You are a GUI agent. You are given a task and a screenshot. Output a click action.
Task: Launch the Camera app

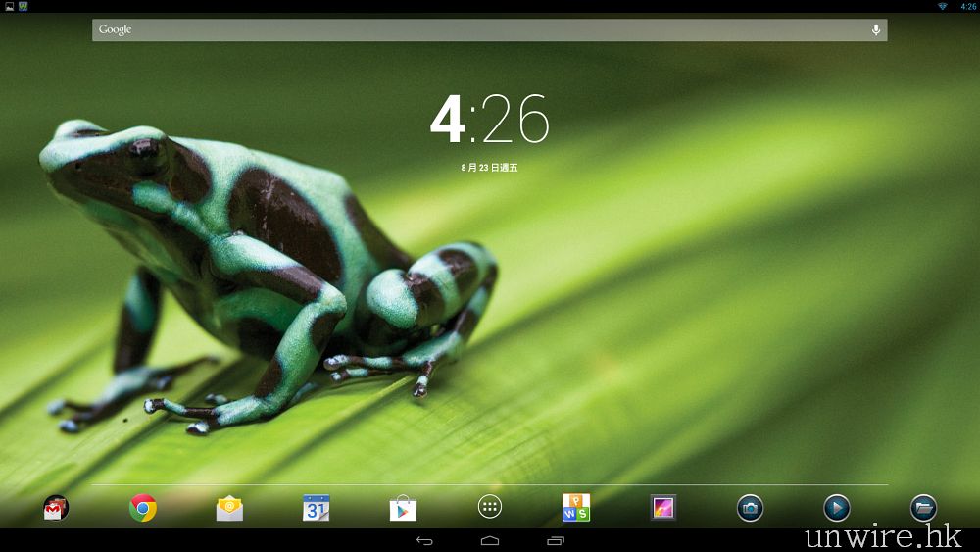(x=750, y=508)
